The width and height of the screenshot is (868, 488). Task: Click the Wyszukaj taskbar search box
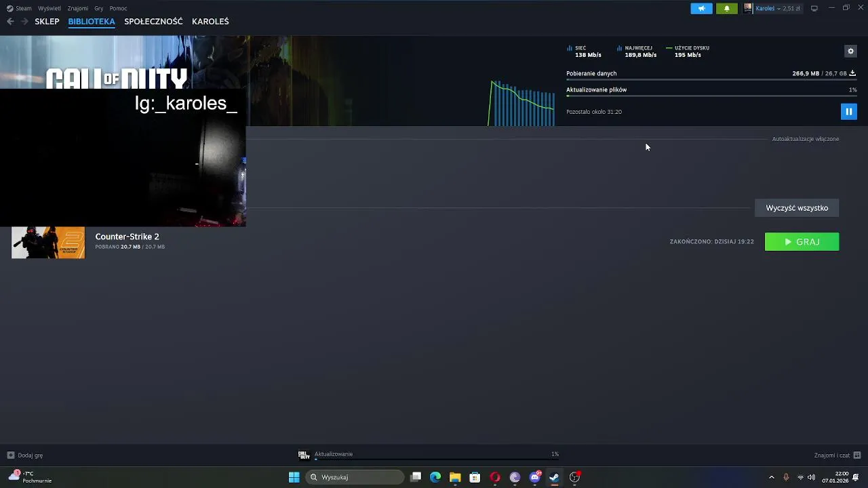coord(355,477)
